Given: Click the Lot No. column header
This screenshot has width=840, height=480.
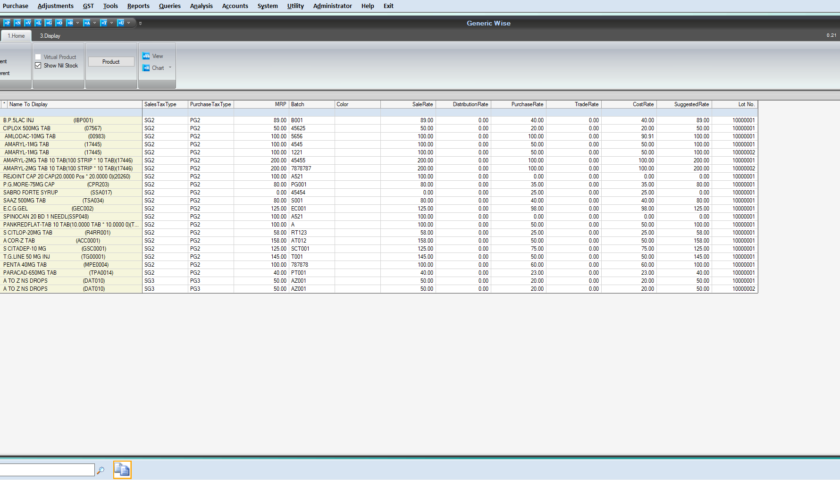Looking at the screenshot, I should pyautogui.click(x=734, y=104).
